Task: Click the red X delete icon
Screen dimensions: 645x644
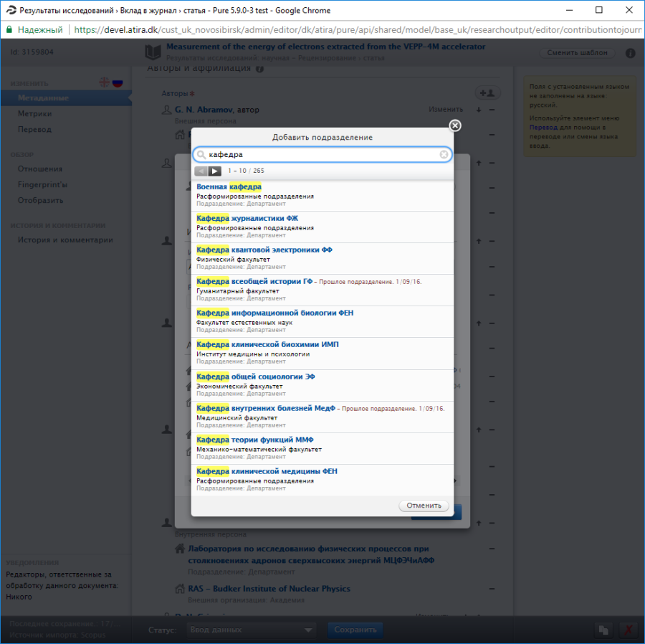Action: 628,630
